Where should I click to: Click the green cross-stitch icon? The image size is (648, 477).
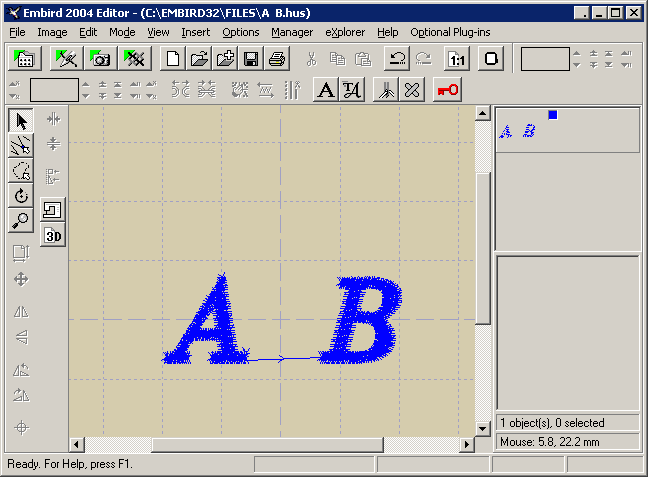pos(134,58)
